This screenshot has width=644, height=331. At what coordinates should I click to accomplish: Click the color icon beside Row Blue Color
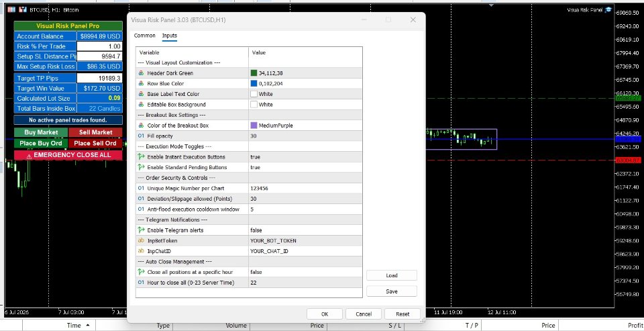coord(141,83)
